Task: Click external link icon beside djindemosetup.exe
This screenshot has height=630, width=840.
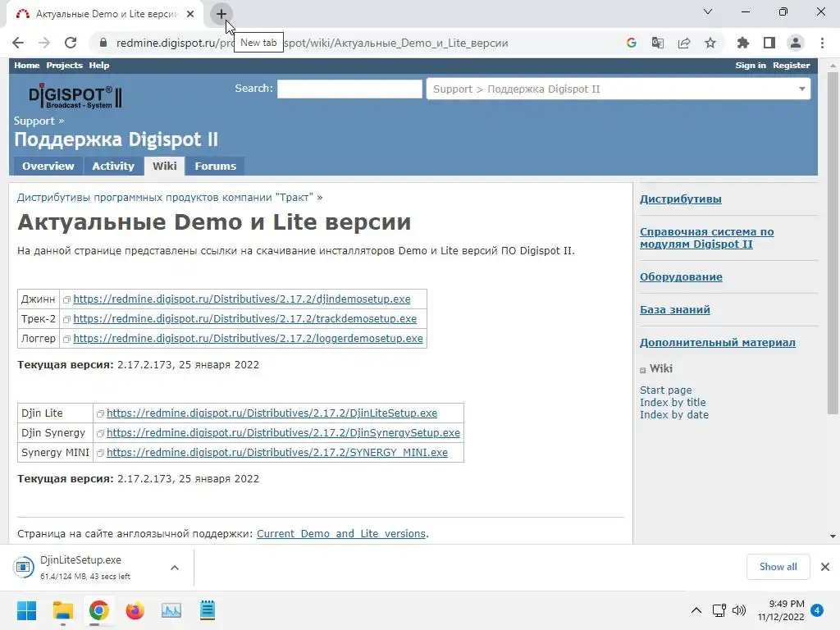Action: pos(67,299)
